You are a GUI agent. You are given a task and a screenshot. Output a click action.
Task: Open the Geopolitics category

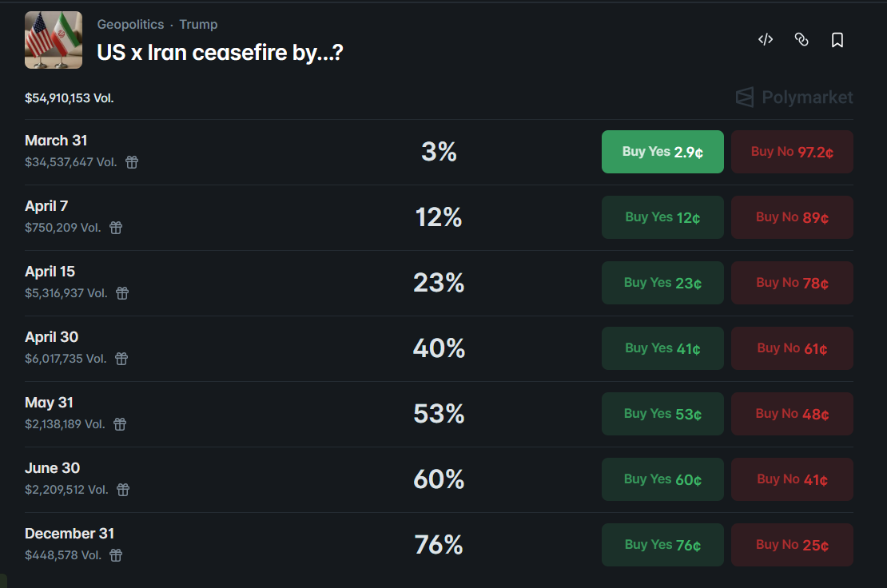tap(130, 24)
